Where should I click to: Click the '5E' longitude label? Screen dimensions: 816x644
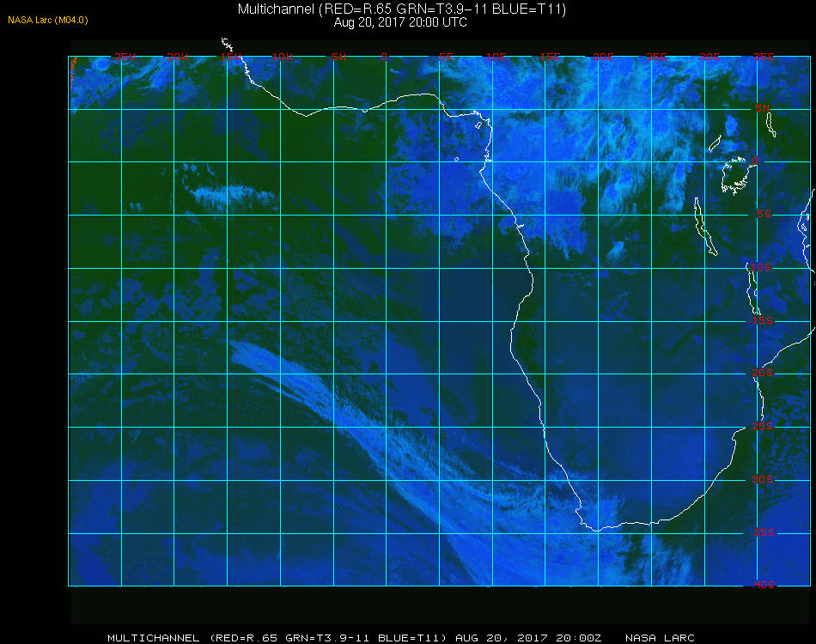446,57
